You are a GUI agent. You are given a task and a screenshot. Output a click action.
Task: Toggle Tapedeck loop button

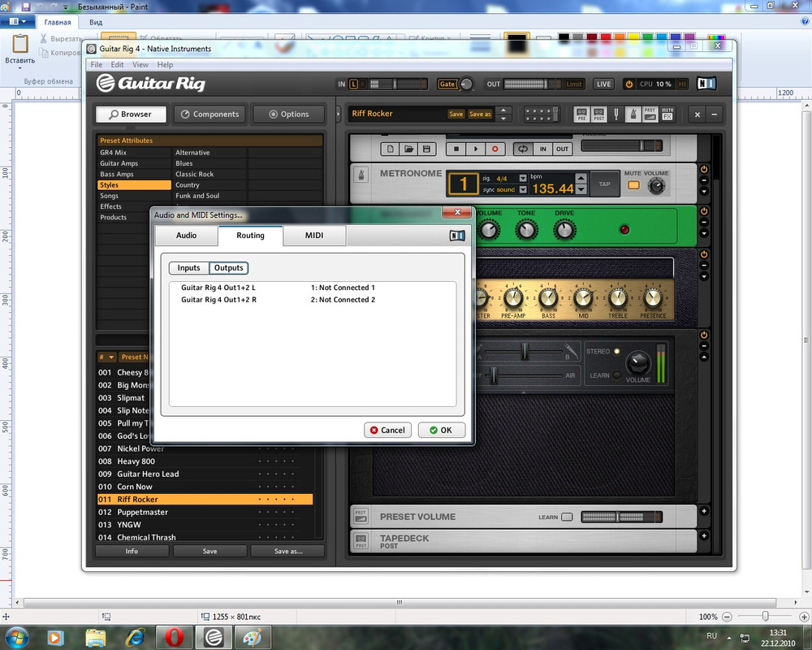[523, 149]
